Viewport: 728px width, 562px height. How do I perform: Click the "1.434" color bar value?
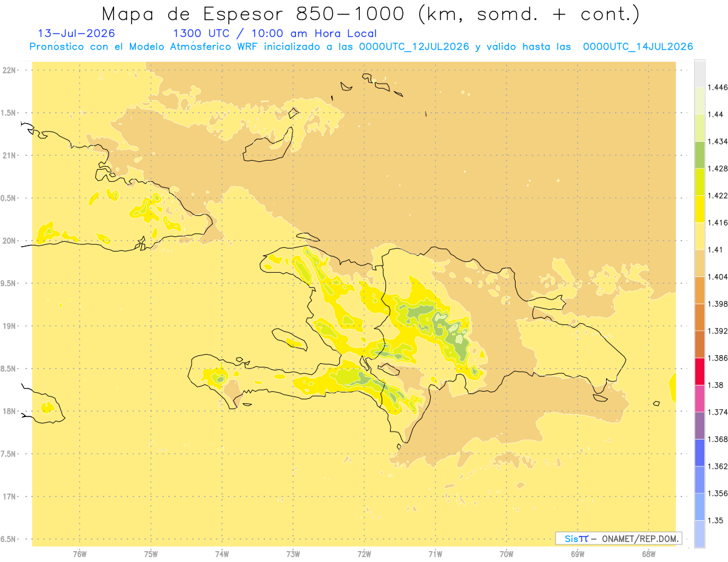coord(718,142)
